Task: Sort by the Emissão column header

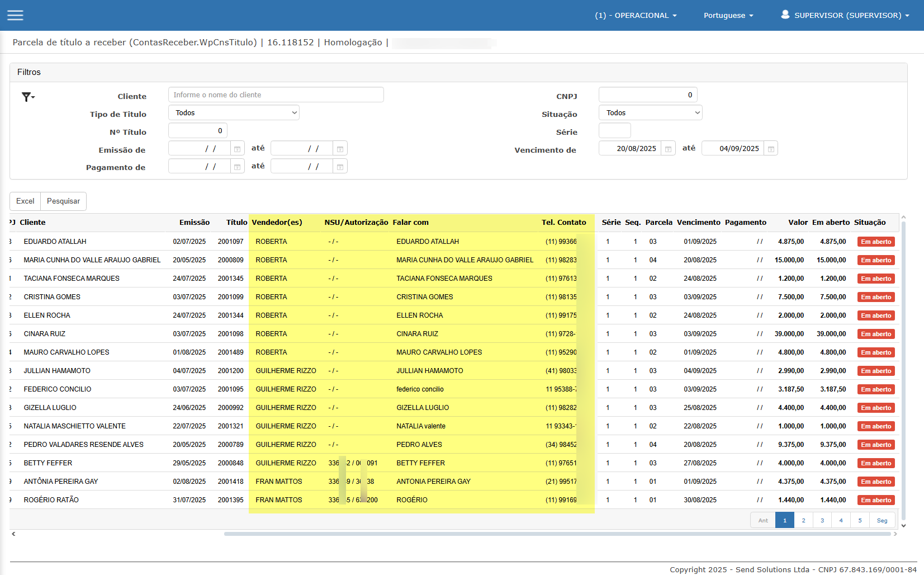Action: 195,223
